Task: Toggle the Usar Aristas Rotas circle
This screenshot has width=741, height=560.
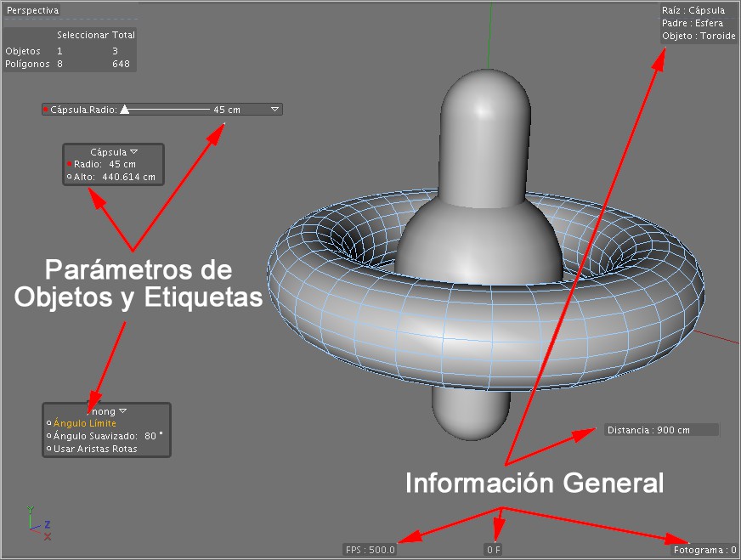Action: (x=49, y=449)
